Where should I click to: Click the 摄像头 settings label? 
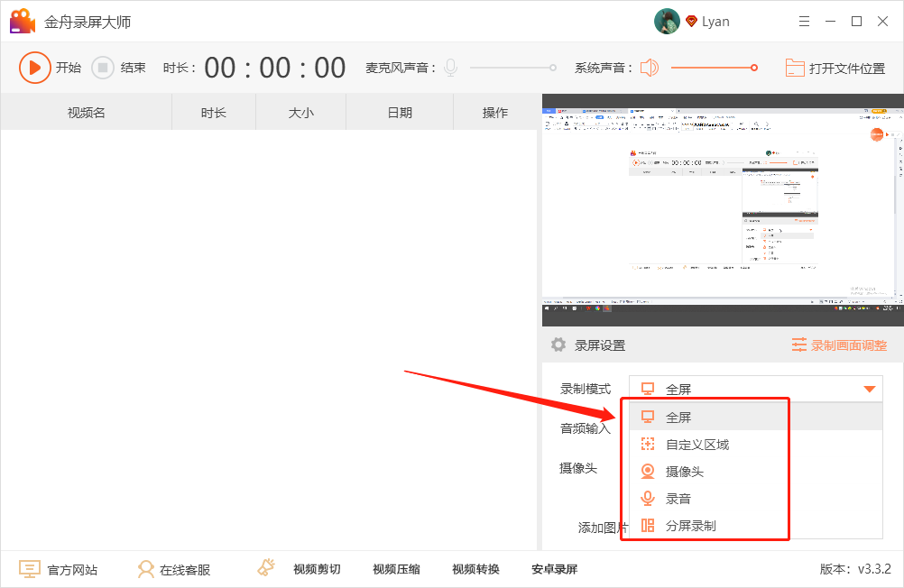(578, 468)
